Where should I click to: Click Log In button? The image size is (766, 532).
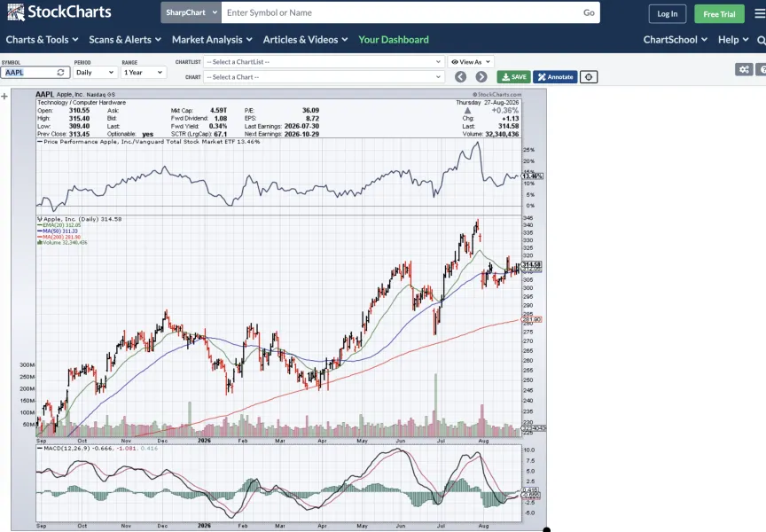668,13
